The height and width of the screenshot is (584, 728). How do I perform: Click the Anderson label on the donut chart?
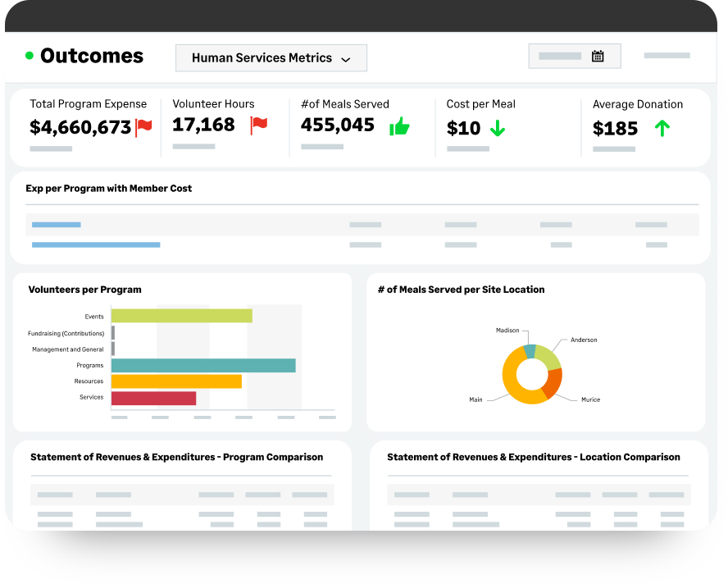583,340
